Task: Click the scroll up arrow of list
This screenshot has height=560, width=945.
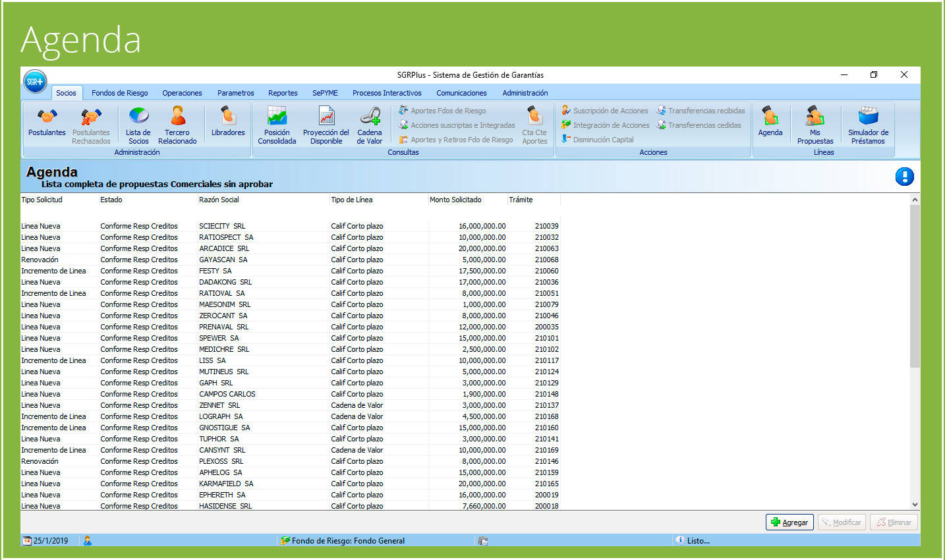Action: pos(915,200)
